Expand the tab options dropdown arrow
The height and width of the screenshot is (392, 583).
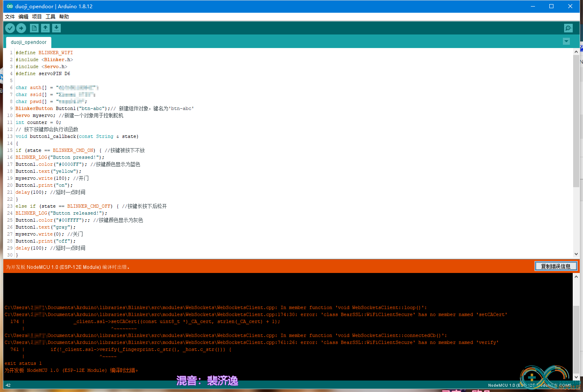(566, 41)
